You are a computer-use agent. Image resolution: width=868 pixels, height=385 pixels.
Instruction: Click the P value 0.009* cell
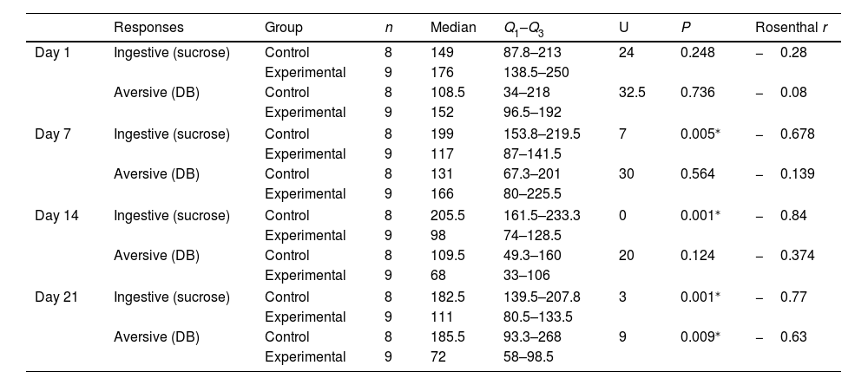[700, 337]
